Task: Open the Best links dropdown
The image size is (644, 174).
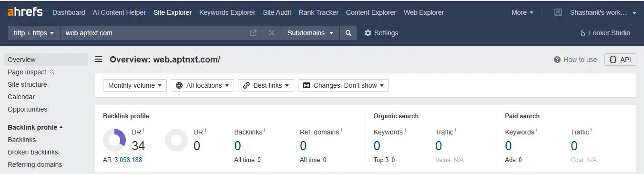Action: coord(266,85)
